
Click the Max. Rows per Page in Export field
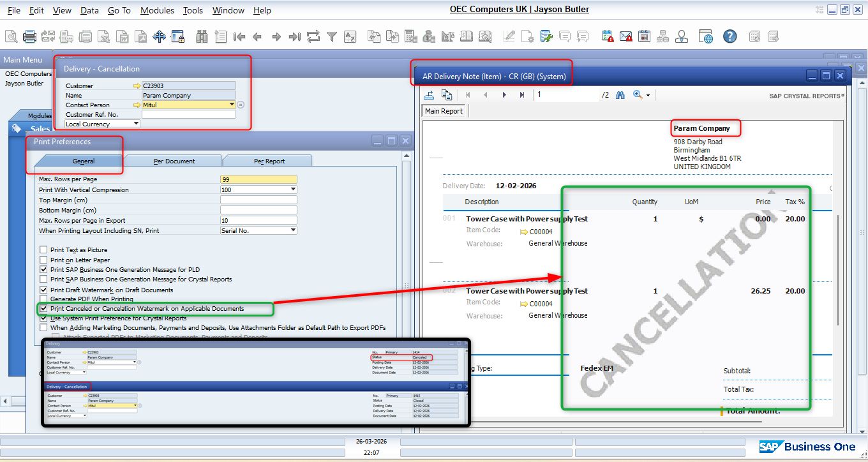pyautogui.click(x=258, y=220)
